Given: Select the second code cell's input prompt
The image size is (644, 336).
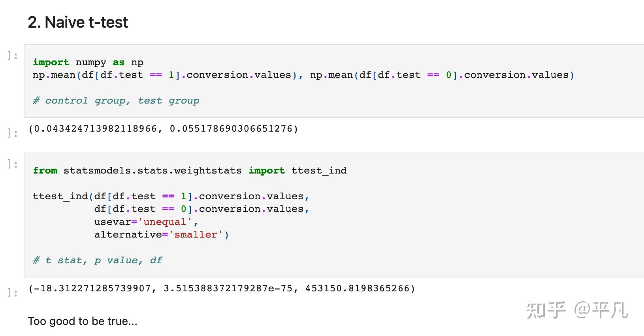Looking at the screenshot, I should point(13,164).
